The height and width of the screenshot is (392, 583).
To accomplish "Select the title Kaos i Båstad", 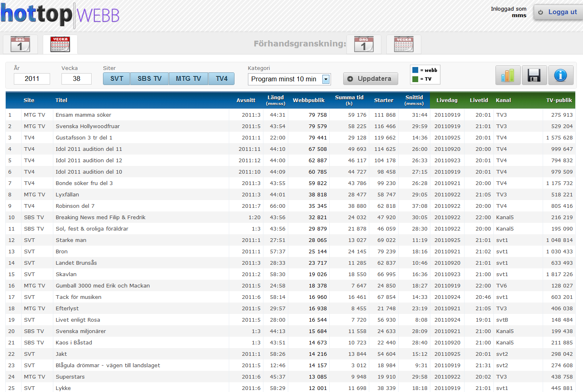I will (74, 342).
